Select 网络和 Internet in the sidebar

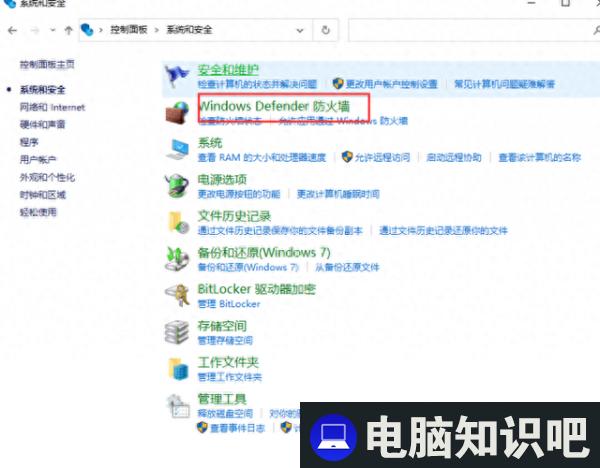pos(52,107)
